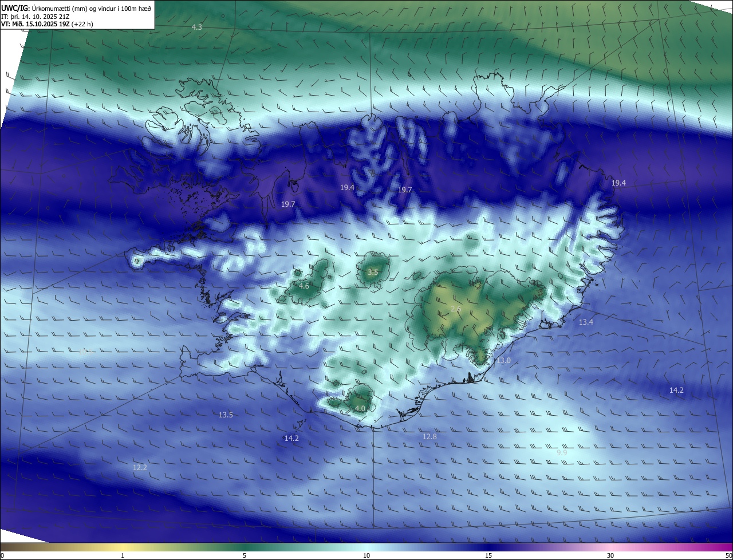Click the 'UWC/IG: Úrkomumætti (mm)' map title
The width and height of the screenshot is (733, 560).
pyautogui.click(x=76, y=8)
